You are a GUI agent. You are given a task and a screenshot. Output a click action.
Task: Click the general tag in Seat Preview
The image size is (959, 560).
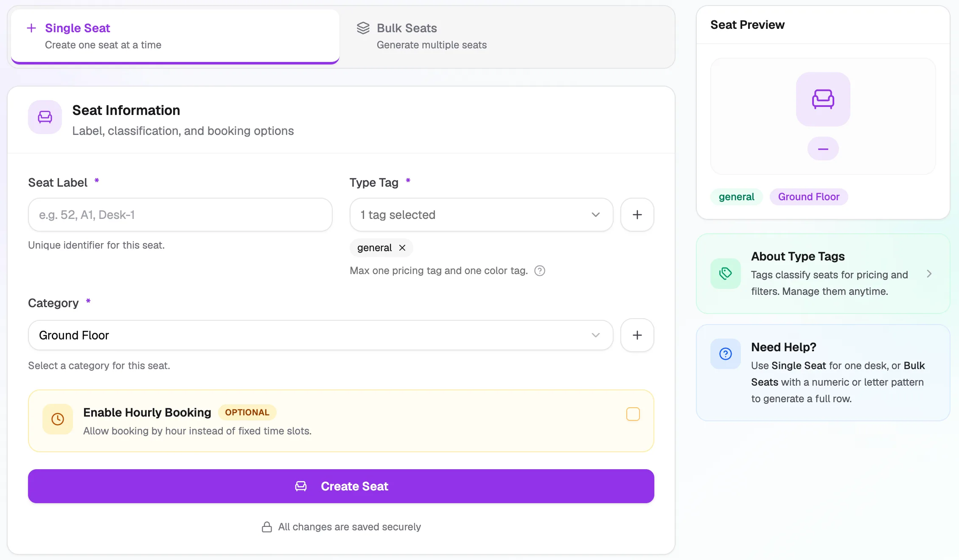click(737, 197)
